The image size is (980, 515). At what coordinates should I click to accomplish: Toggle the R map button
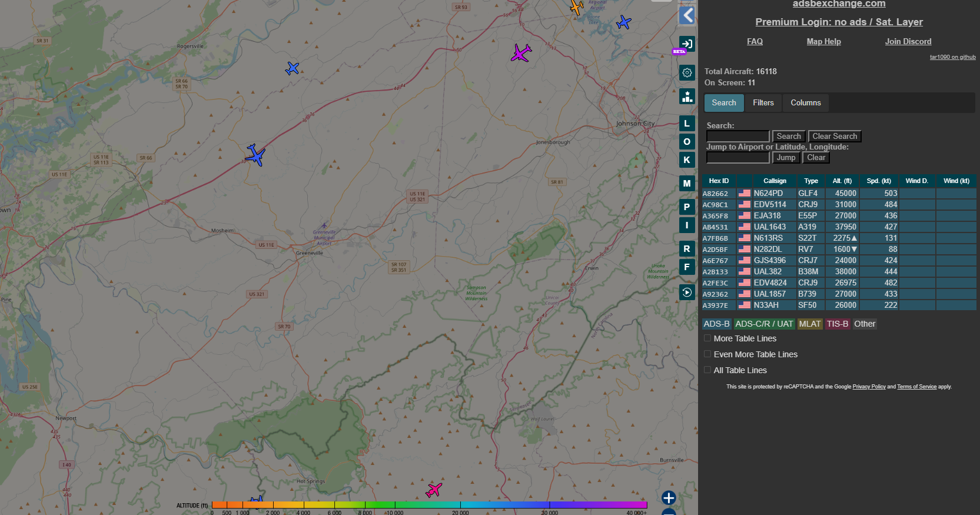[x=687, y=249]
